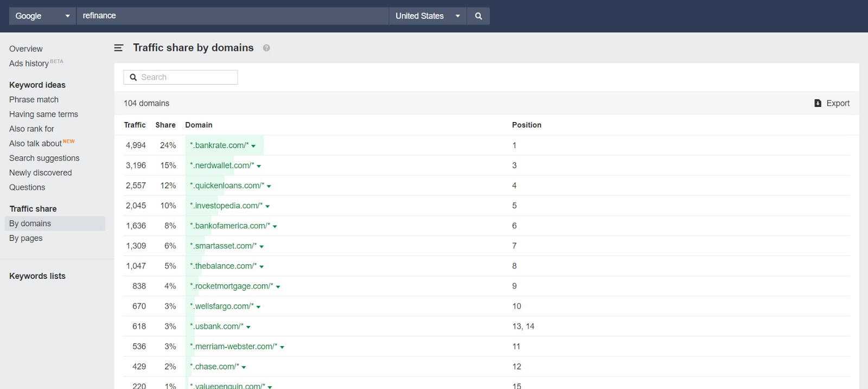Switch to By pages traffic share
Image resolution: width=868 pixels, height=389 pixels.
click(25, 238)
